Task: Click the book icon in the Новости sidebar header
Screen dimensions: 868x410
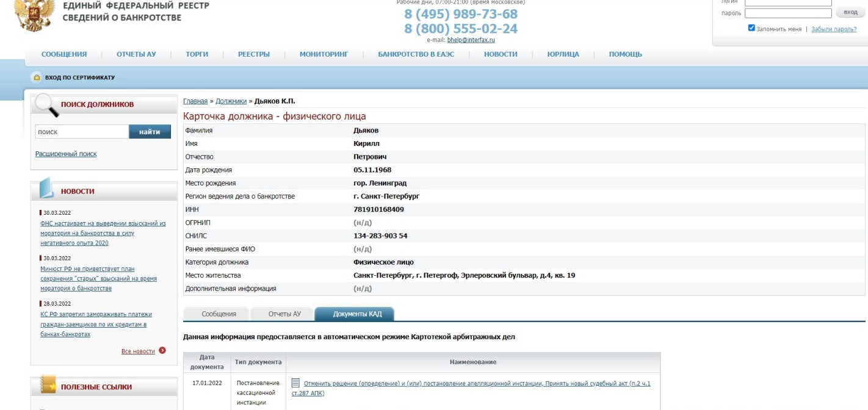Action: (47, 189)
